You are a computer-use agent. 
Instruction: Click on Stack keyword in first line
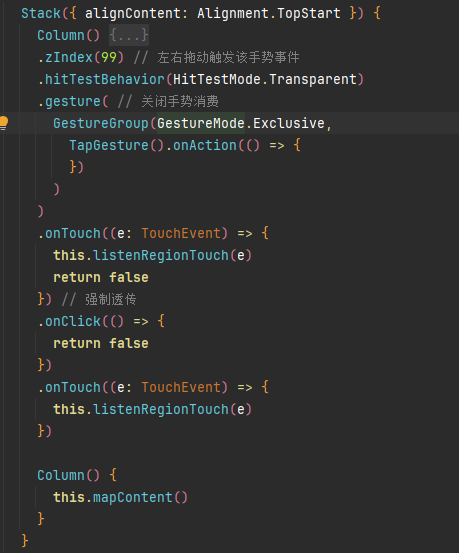(x=41, y=13)
